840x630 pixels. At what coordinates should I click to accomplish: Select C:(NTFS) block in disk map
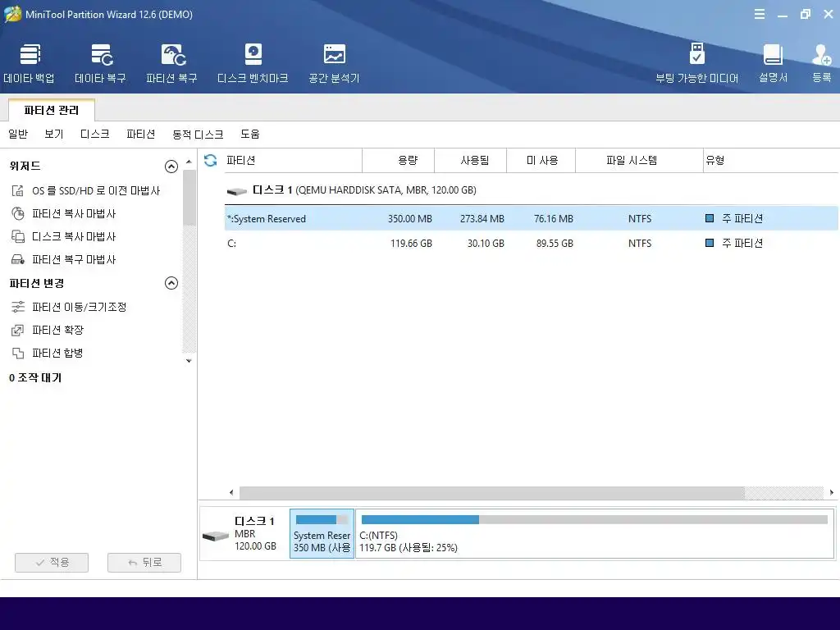click(595, 533)
